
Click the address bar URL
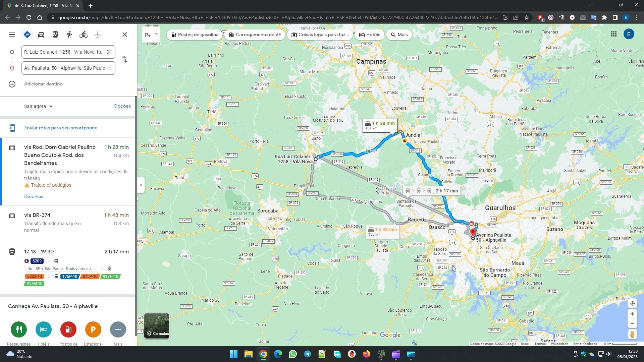pyautogui.click(x=278, y=17)
